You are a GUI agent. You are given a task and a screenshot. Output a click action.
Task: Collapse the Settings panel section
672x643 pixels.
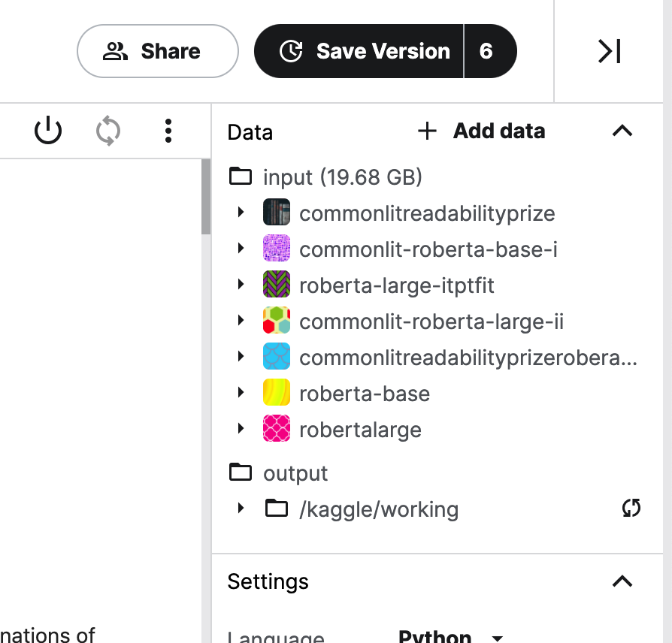point(622,581)
